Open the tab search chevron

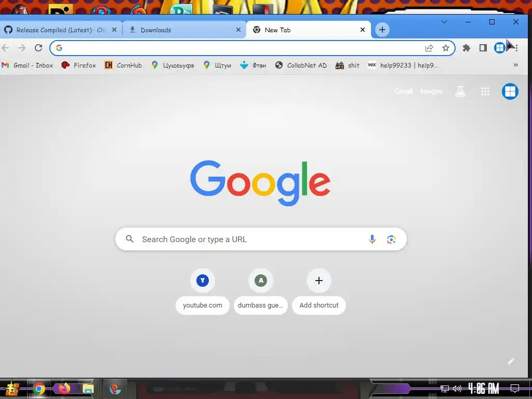point(444,22)
